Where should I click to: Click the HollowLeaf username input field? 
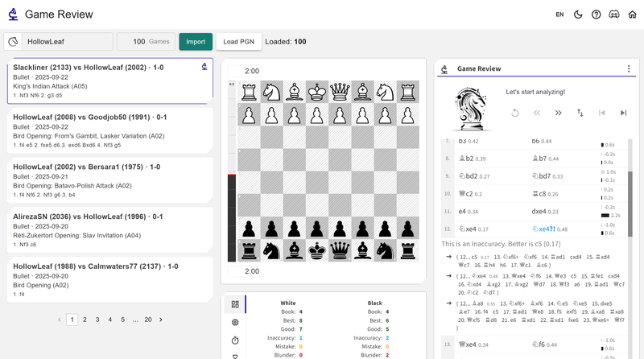coord(68,42)
